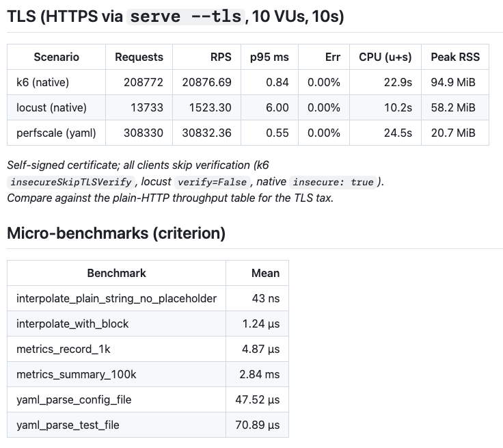Image resolution: width=503 pixels, height=448 pixels.
Task: Click the CPU (u+s) column header
Action: [x=385, y=57]
